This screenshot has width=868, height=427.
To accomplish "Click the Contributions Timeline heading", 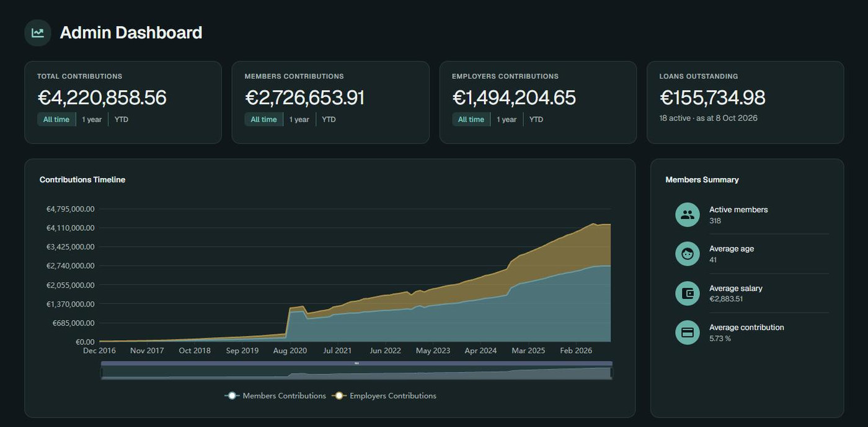I will click(82, 179).
